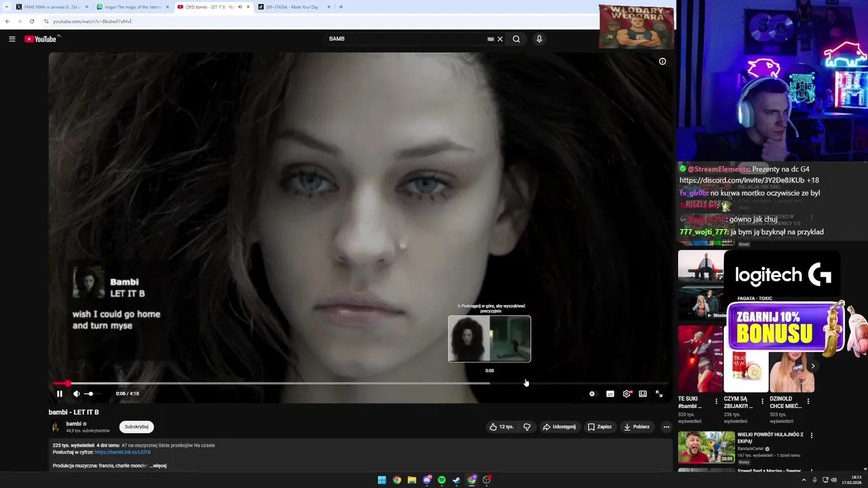Open the on-screen keyboard in search box
This screenshot has width=868, height=488.
click(491, 39)
